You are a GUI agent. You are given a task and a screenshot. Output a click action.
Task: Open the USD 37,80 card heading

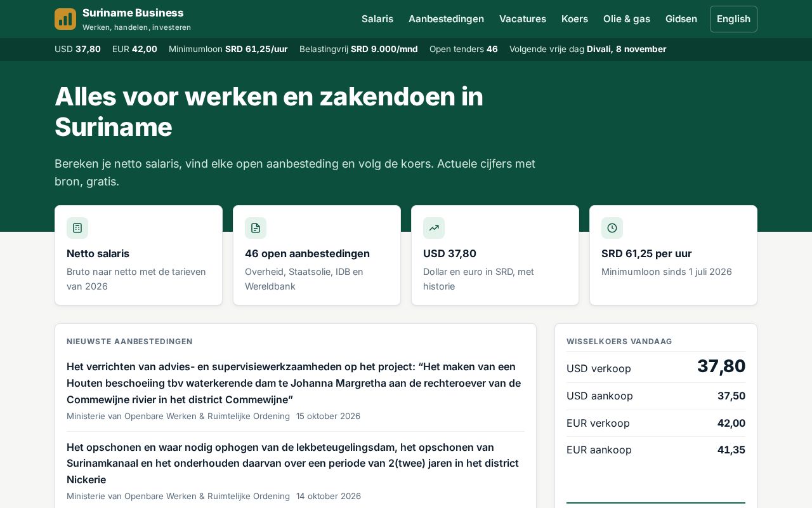(450, 253)
